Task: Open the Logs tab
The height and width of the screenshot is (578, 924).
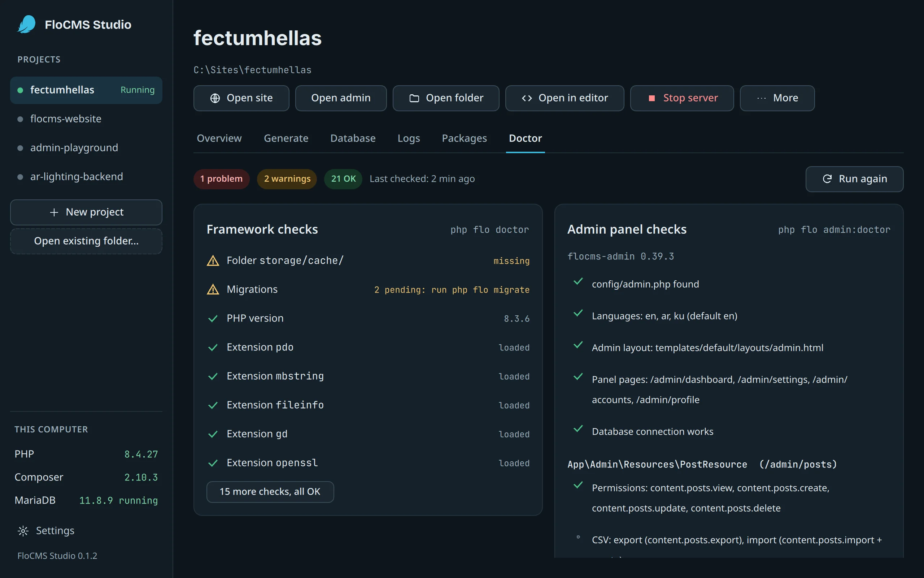Action: coord(409,138)
